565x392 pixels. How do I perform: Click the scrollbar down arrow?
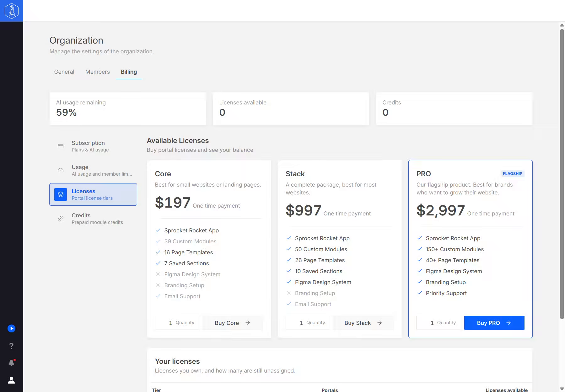pyautogui.click(x=562, y=389)
